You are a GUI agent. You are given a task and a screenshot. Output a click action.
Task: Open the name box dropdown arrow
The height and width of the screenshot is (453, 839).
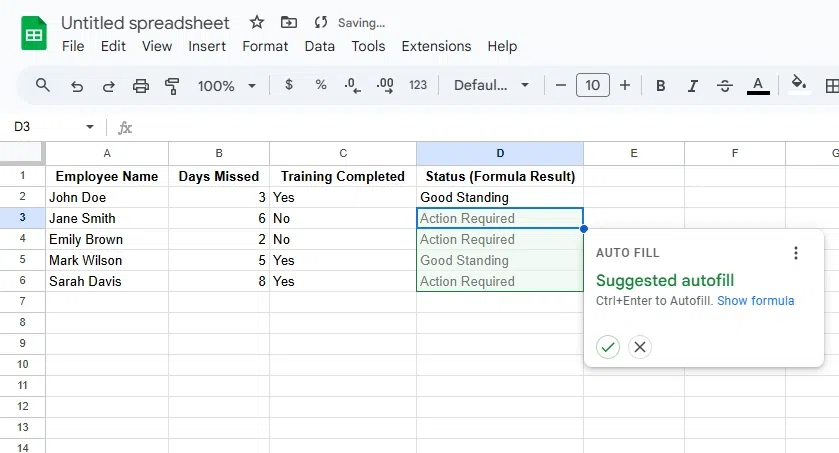pyautogui.click(x=90, y=127)
